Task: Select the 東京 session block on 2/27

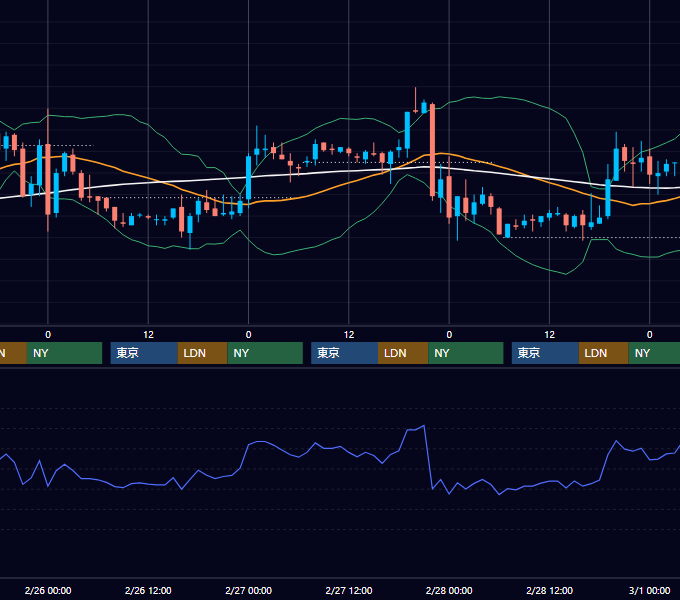Action: pyautogui.click(x=344, y=353)
